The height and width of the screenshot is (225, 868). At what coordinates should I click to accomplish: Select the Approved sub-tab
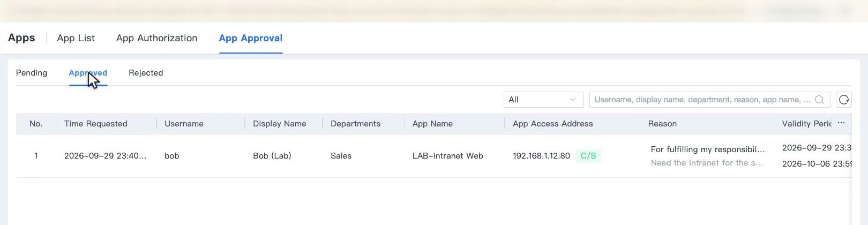pos(88,73)
